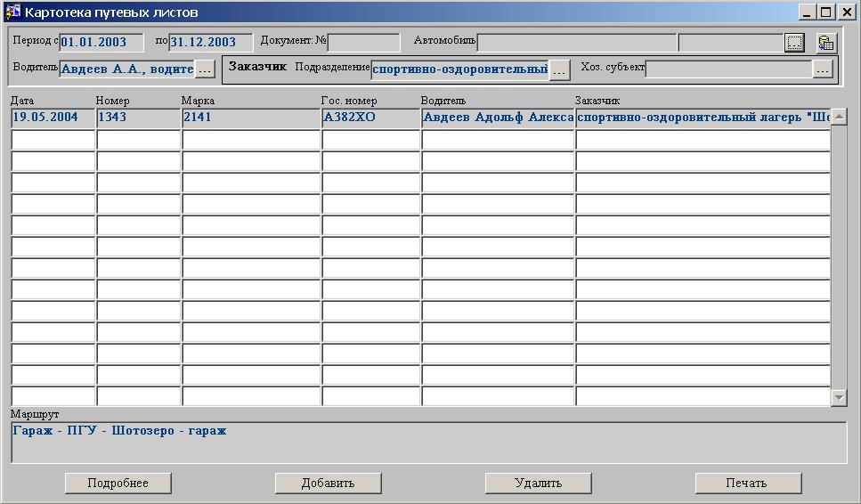Click the Удалить button
This screenshot has height=504, width=861.
[x=538, y=483]
